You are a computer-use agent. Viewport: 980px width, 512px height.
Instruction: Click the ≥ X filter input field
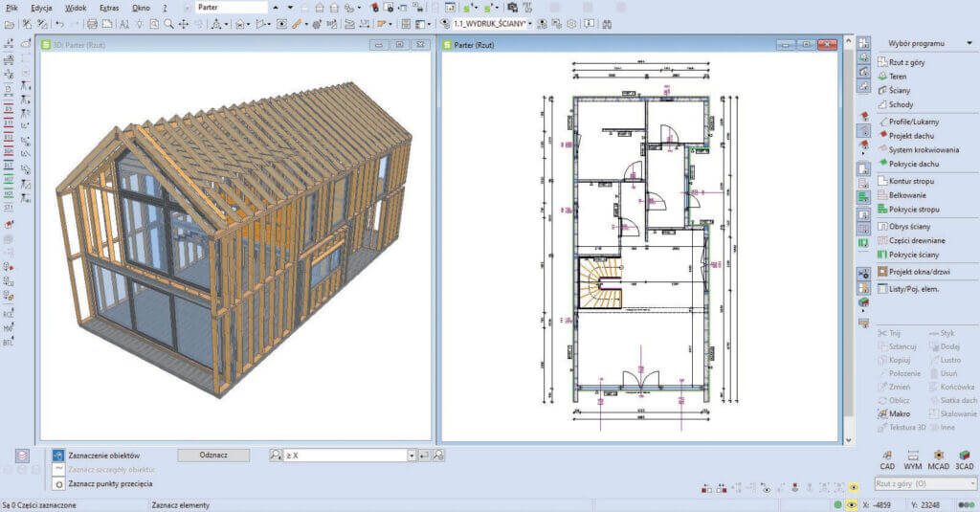(x=345, y=456)
